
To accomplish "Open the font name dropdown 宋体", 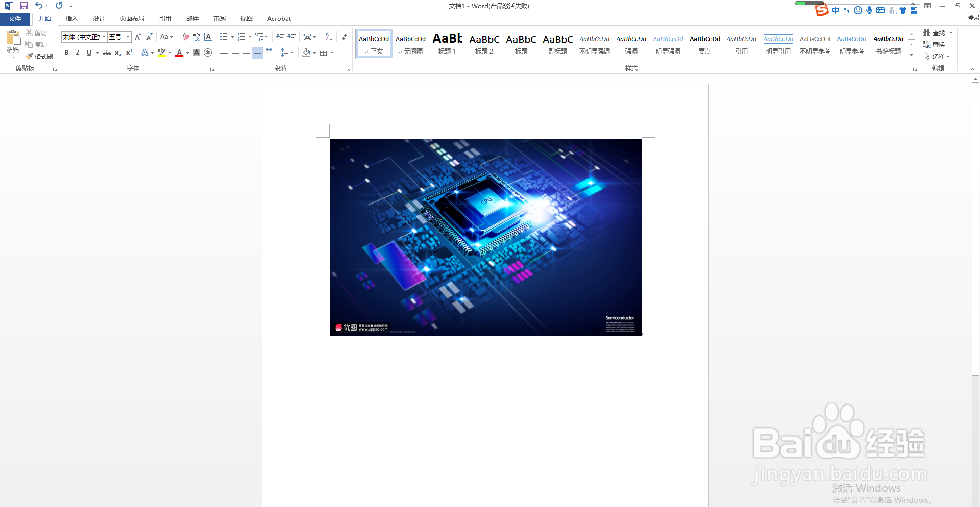I will coord(104,37).
